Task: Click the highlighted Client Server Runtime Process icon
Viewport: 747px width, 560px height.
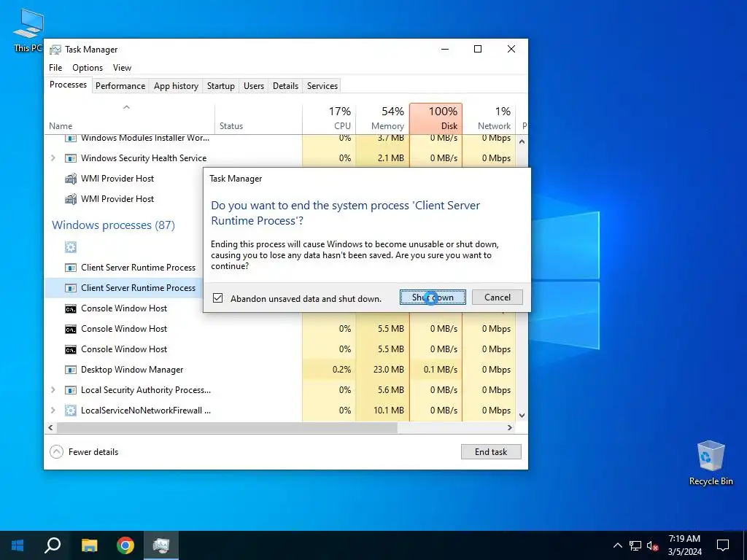Action: coord(71,288)
